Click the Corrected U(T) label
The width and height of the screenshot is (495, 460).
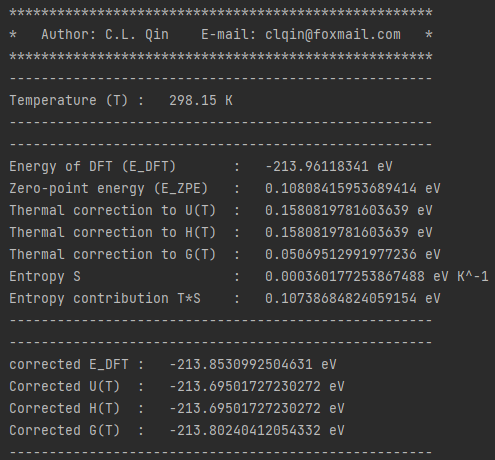click(x=64, y=387)
